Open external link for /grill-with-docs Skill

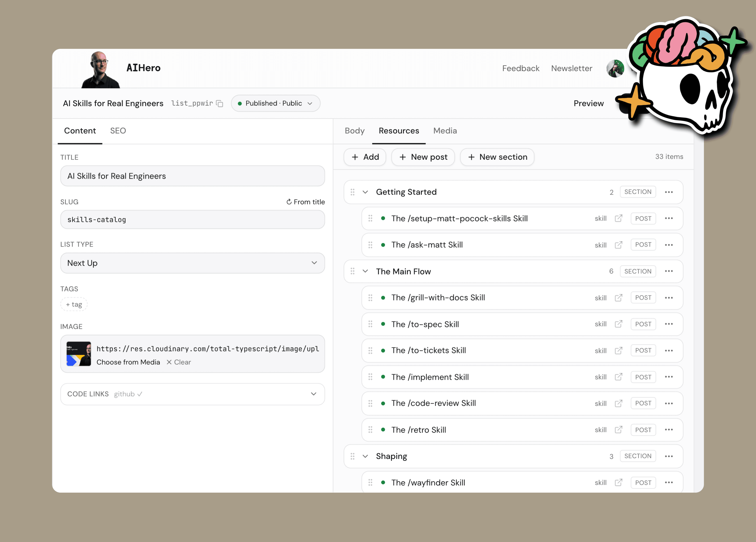(x=618, y=298)
